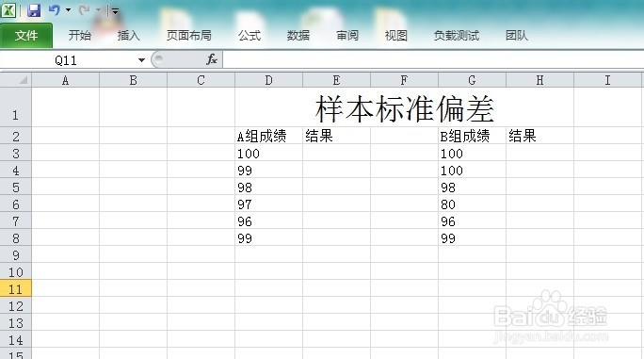
Task: Click the 结果 cell in column E
Action: click(x=336, y=136)
